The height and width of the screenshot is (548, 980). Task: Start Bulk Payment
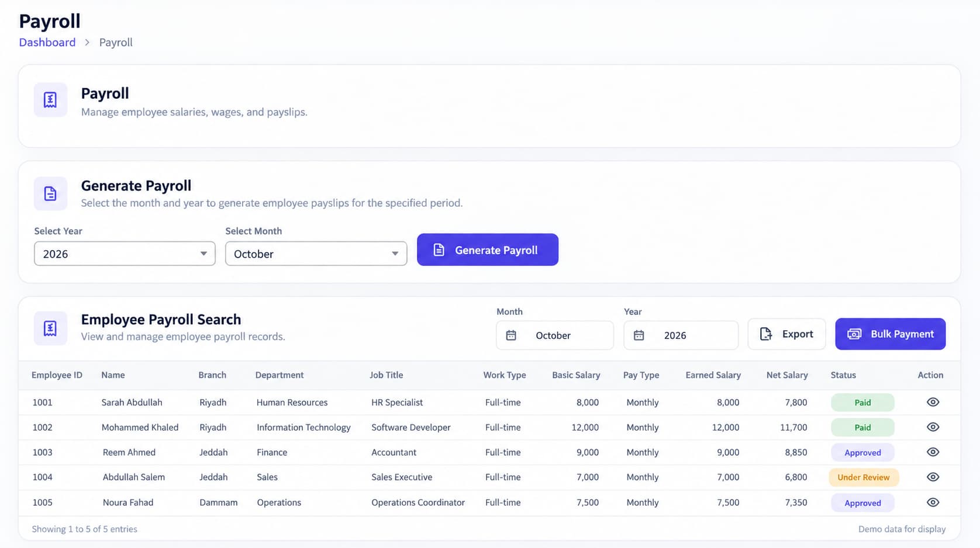890,334
